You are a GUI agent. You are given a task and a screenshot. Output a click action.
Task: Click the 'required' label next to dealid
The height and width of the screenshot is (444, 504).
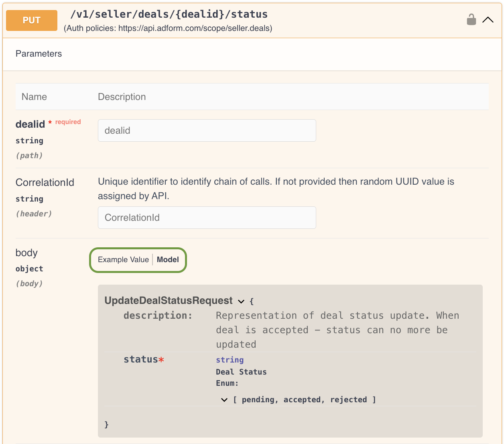pos(68,122)
